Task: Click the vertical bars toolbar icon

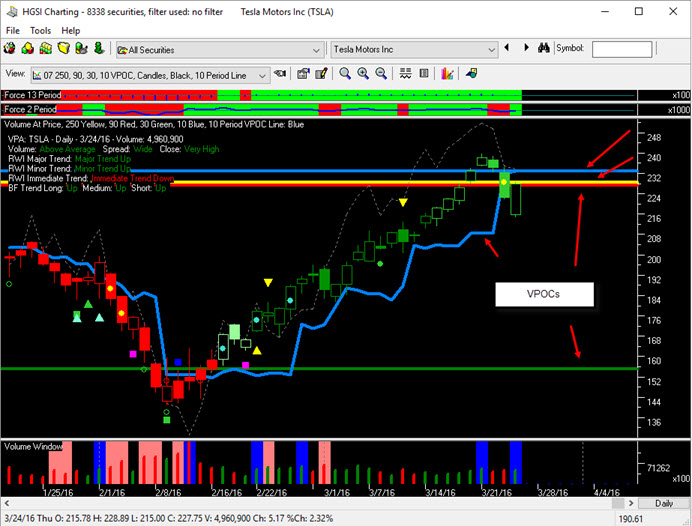Action: (424, 73)
